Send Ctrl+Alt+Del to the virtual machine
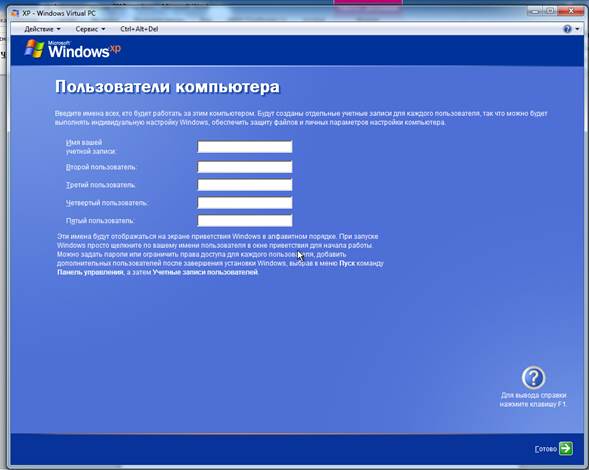The width and height of the screenshot is (589, 470). pos(139,29)
